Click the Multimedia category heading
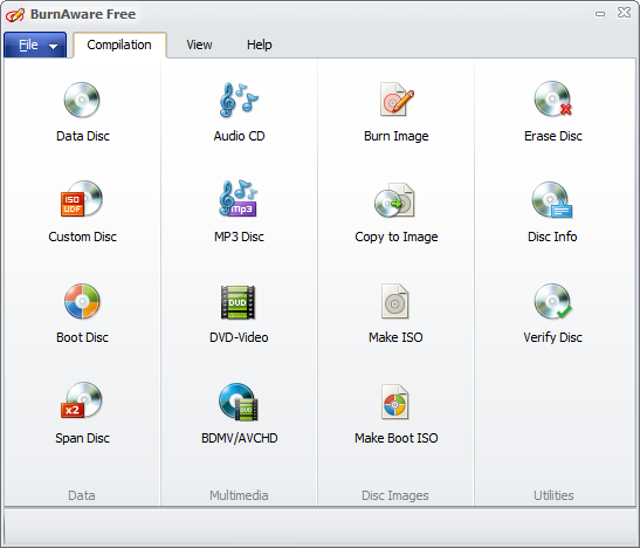The width and height of the screenshot is (640, 548). click(x=239, y=495)
